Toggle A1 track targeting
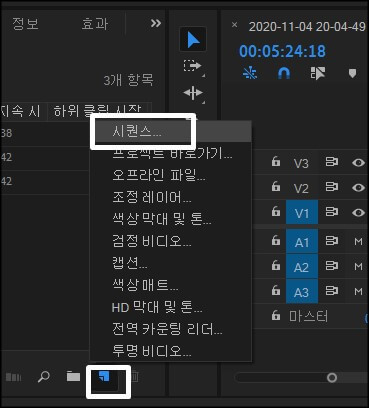The image size is (369, 408). click(x=302, y=241)
